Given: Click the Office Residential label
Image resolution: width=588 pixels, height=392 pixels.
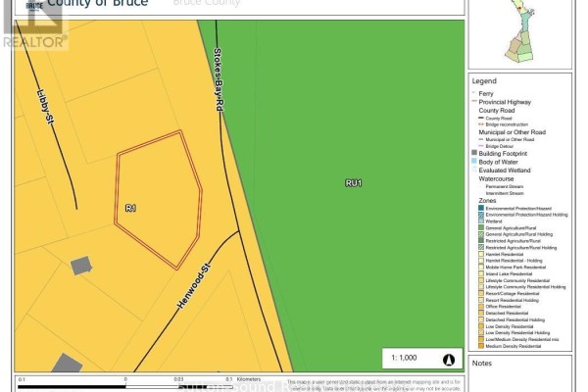Looking at the screenshot, I should click(504, 307).
